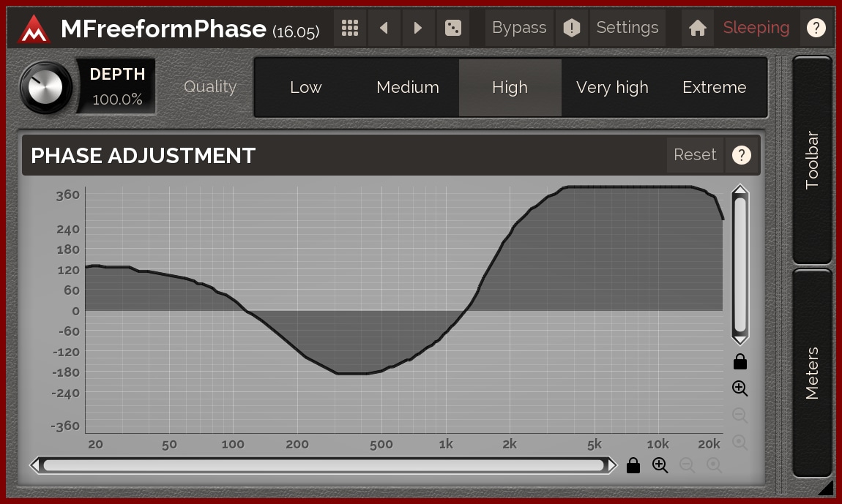The height and width of the screenshot is (504, 842).
Task: Toggle the horizontal axis lock icon
Action: coord(633,465)
